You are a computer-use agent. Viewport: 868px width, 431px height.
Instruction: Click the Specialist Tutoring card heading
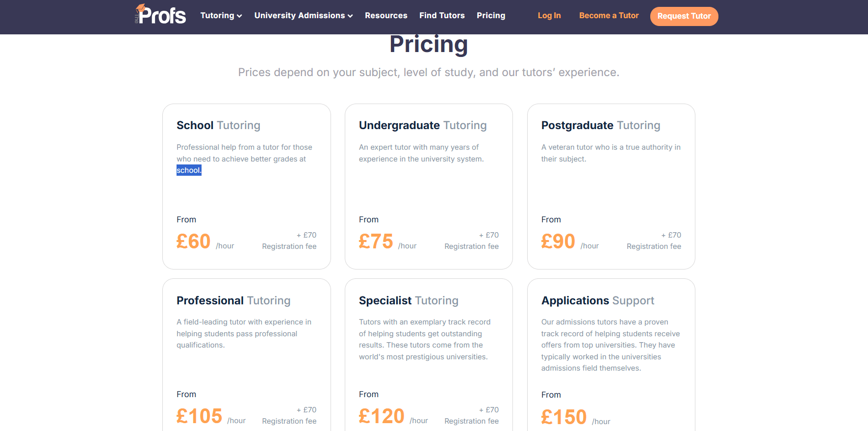(408, 300)
